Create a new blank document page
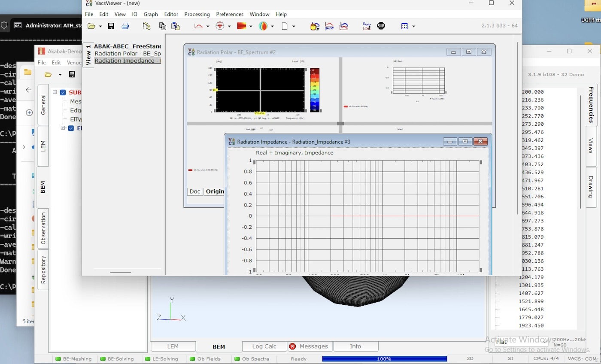This screenshot has height=364, width=601. click(x=284, y=26)
